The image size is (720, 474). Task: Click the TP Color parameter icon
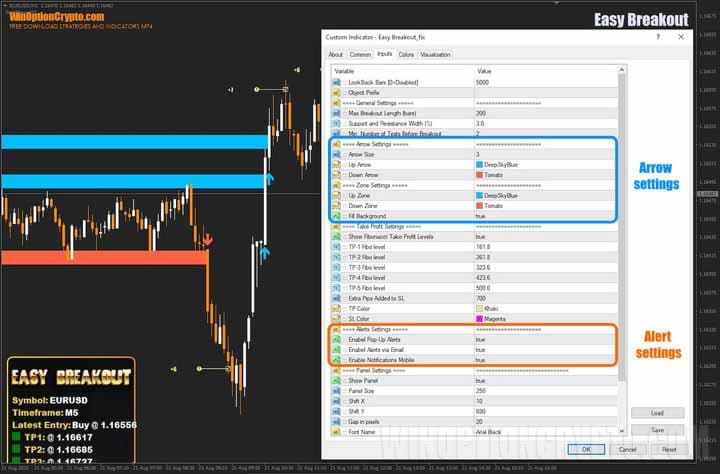pyautogui.click(x=337, y=308)
